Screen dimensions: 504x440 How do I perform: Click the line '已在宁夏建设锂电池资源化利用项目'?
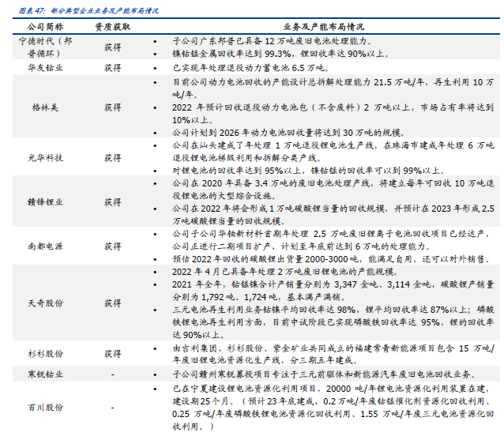(331, 389)
